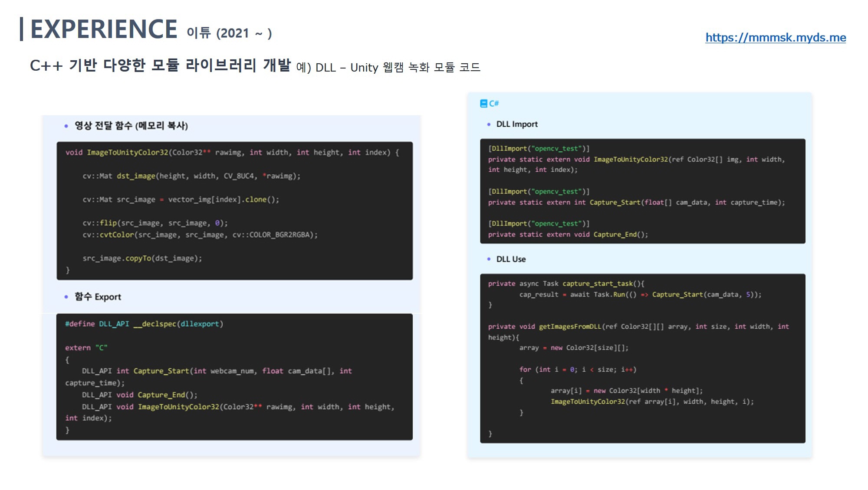Click the 함수 Export bullet heading

98,297
